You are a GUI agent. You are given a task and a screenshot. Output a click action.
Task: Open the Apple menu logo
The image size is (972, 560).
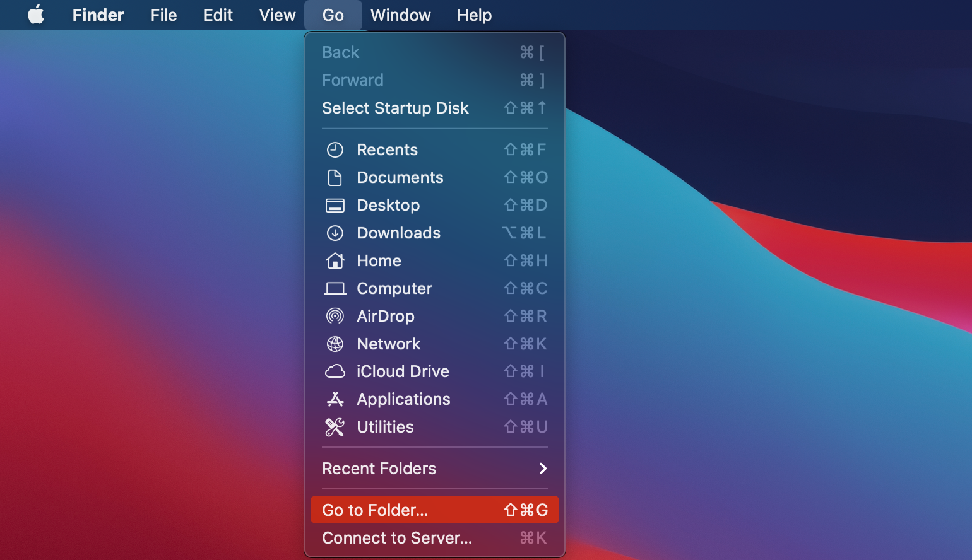coord(36,15)
